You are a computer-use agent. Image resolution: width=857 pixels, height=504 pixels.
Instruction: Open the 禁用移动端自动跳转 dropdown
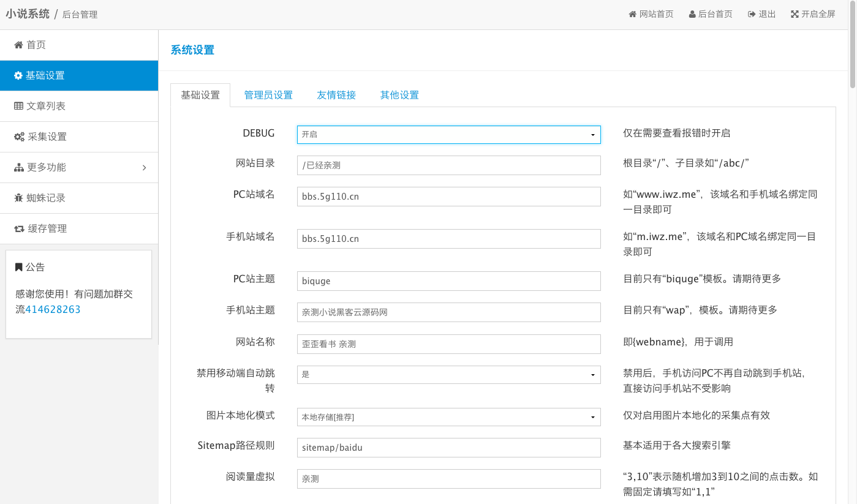(x=448, y=374)
